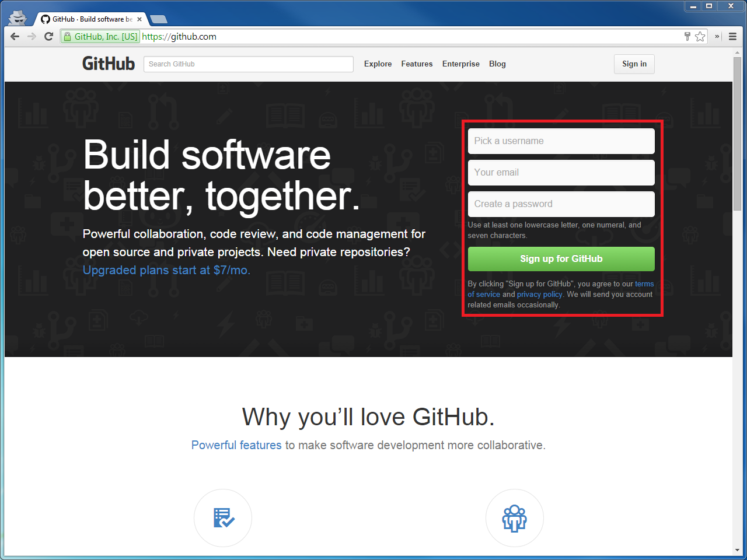Click the GitHub logo in the header
Viewport: 747px width, 560px height.
pos(109,64)
